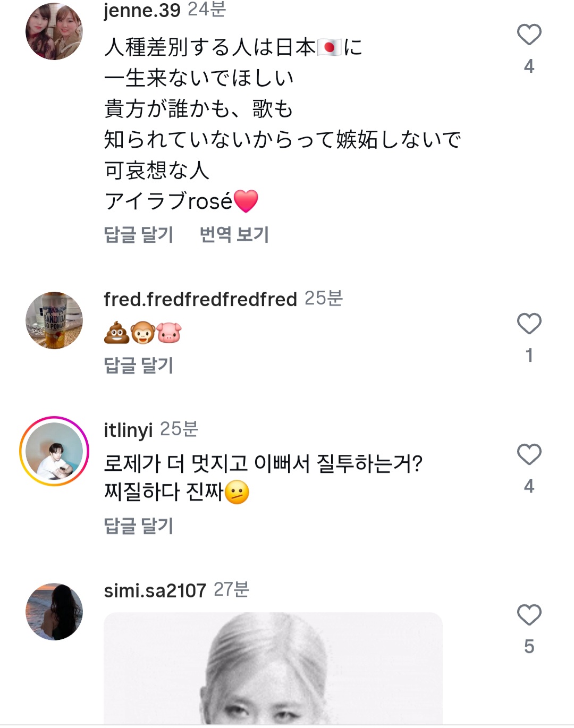574x728 pixels.
Task: Tap 답글 달기 under itlinyi's comment
Action: (139, 526)
